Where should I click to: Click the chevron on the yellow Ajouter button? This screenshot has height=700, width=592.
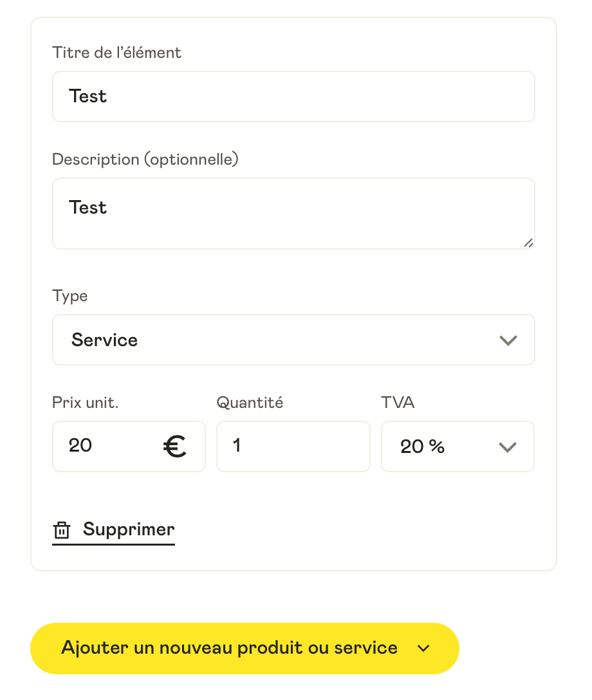(423, 649)
